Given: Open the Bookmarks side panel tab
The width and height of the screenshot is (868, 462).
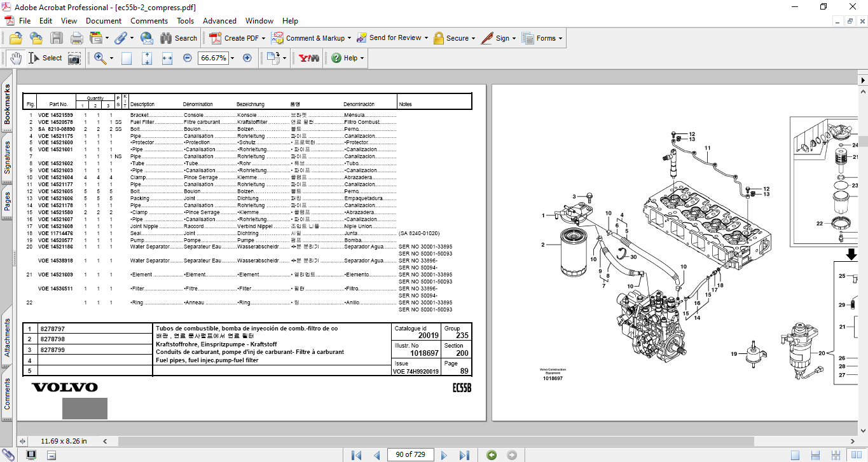Looking at the screenshot, I should 7,105.
